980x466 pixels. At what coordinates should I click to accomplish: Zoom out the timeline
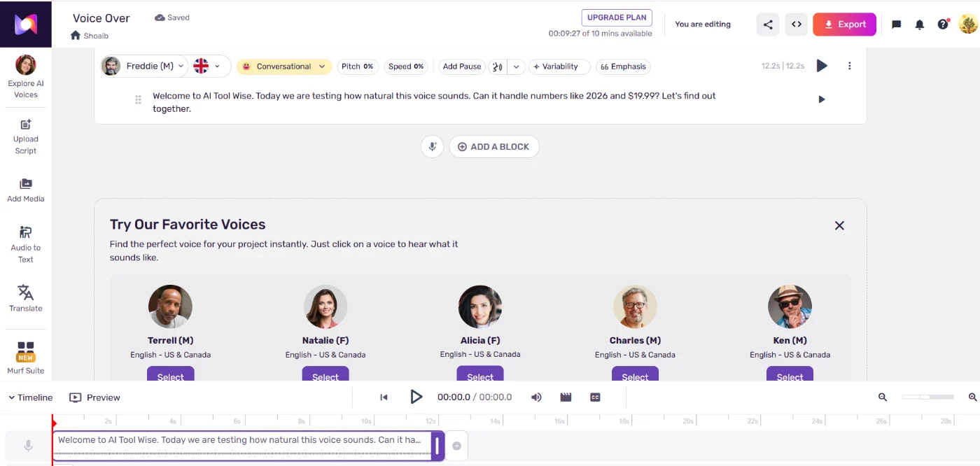click(883, 397)
